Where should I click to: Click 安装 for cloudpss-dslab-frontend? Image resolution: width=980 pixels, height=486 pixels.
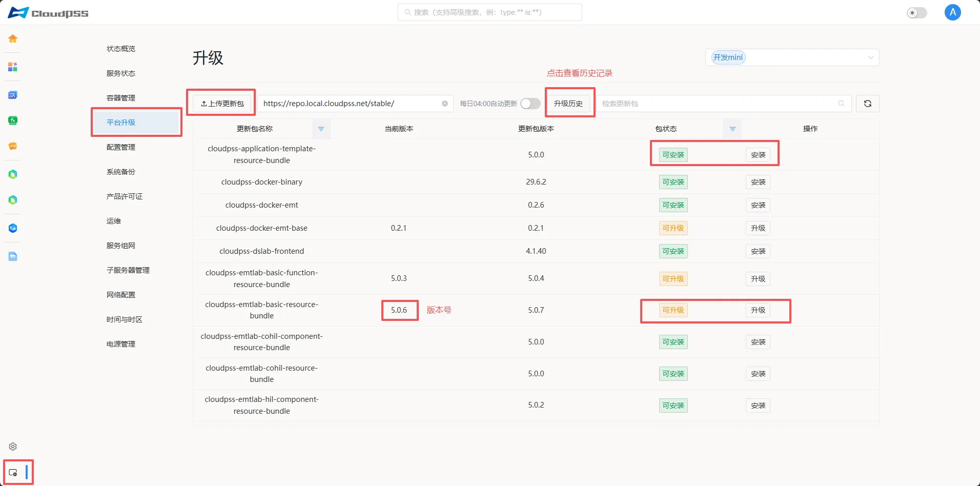tap(758, 251)
